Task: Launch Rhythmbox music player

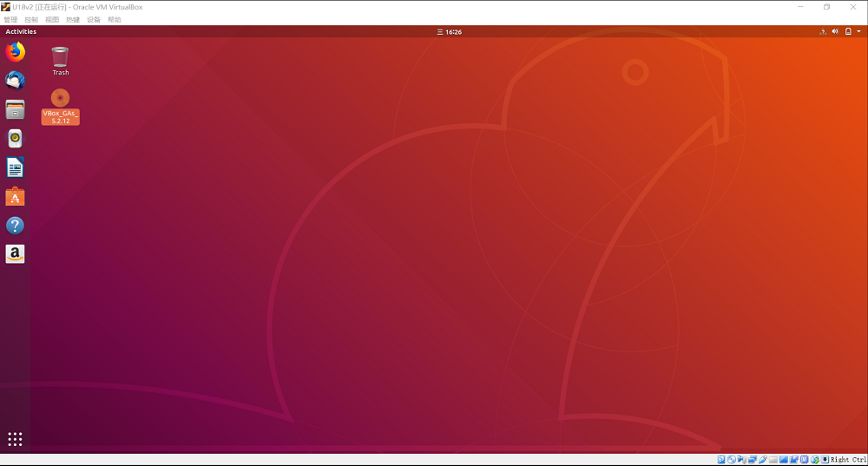Action: [x=15, y=138]
